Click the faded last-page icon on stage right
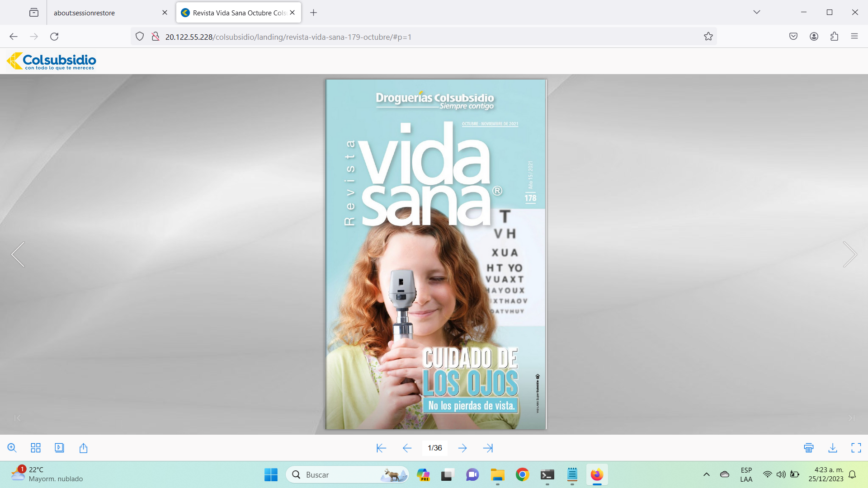 (x=851, y=418)
